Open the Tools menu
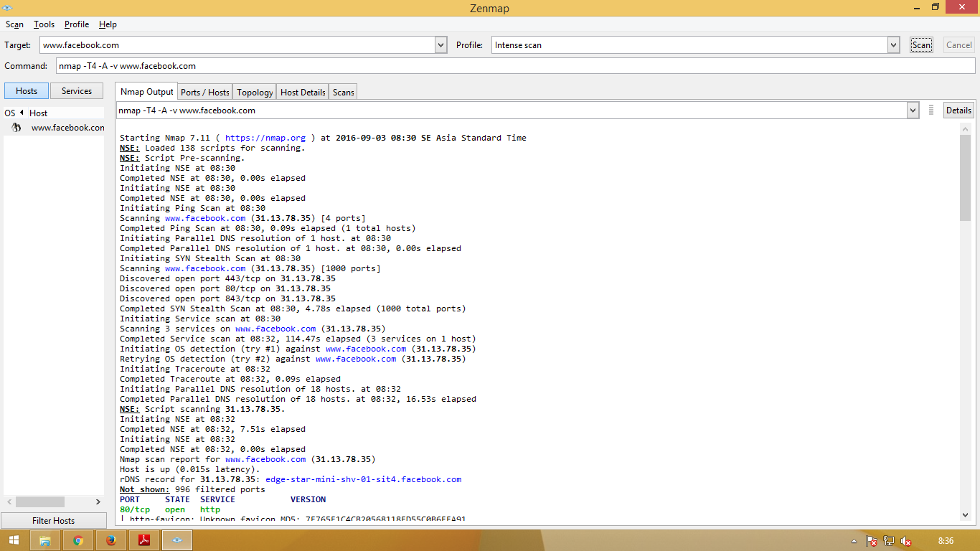The height and width of the screenshot is (551, 980). tap(44, 24)
